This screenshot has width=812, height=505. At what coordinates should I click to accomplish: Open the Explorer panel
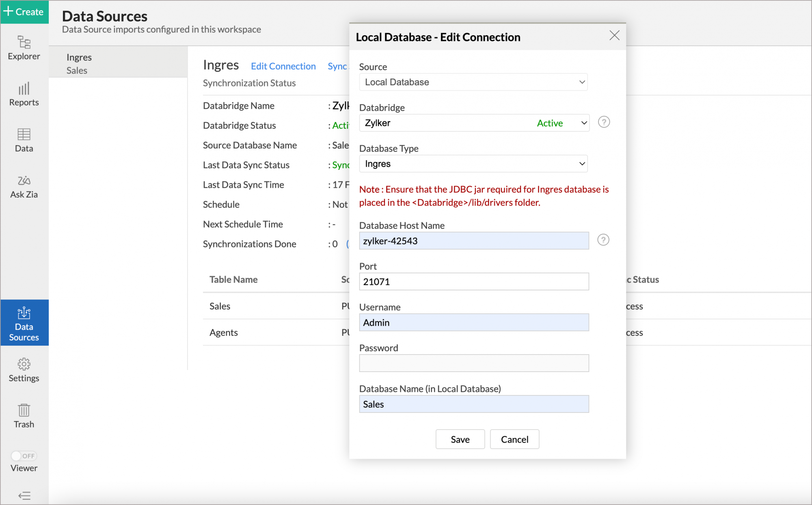pyautogui.click(x=24, y=47)
